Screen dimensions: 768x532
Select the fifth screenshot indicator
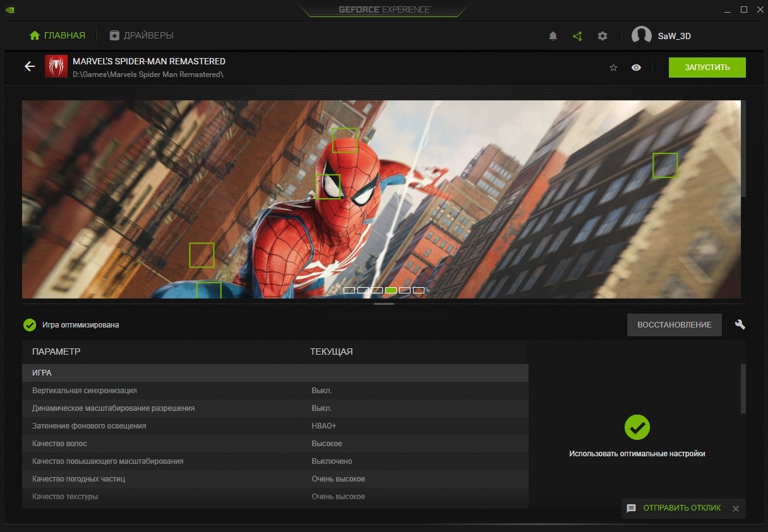pyautogui.click(x=405, y=290)
